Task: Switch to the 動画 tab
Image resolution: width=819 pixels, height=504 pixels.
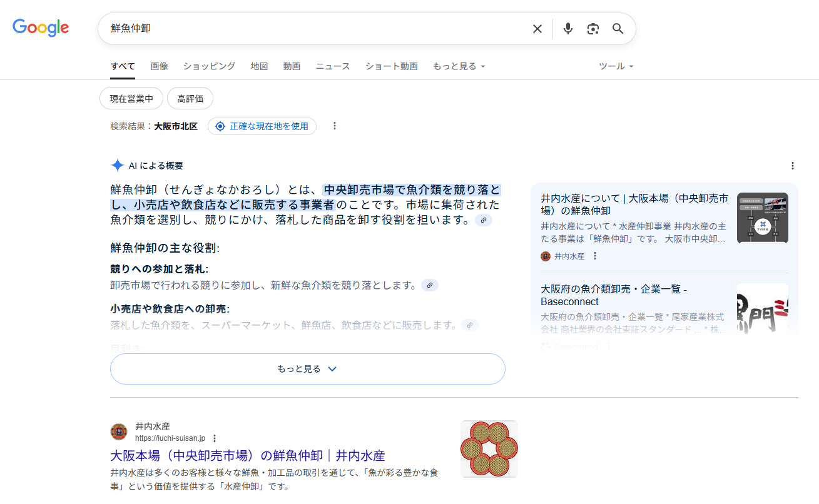Action: pyautogui.click(x=292, y=66)
